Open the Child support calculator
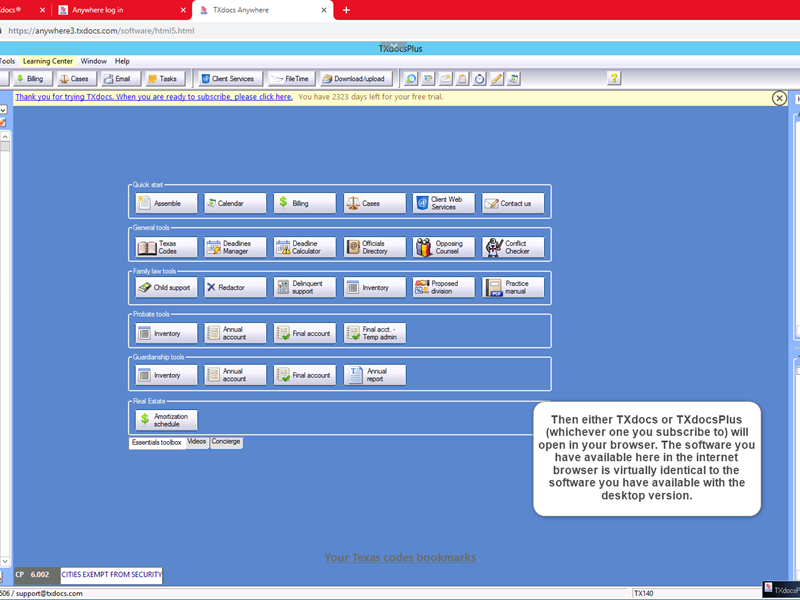Viewport: 800px width, 600px height. (x=166, y=287)
